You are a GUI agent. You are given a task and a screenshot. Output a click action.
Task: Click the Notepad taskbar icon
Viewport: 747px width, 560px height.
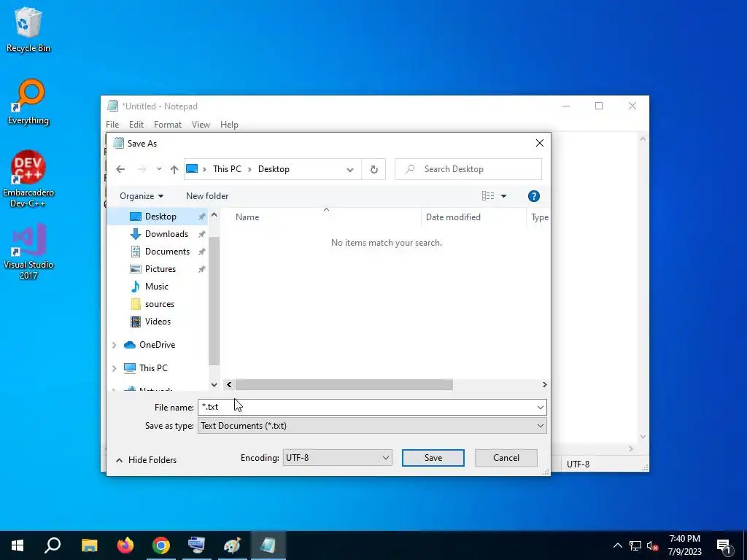pos(268,545)
